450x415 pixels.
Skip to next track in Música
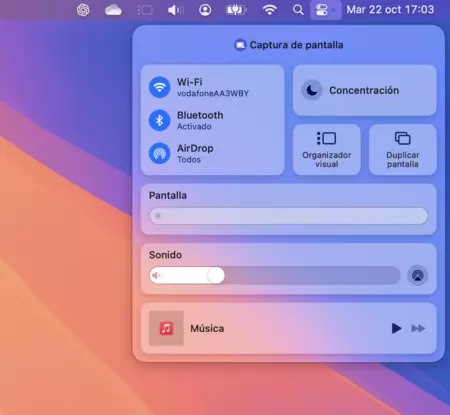click(418, 328)
